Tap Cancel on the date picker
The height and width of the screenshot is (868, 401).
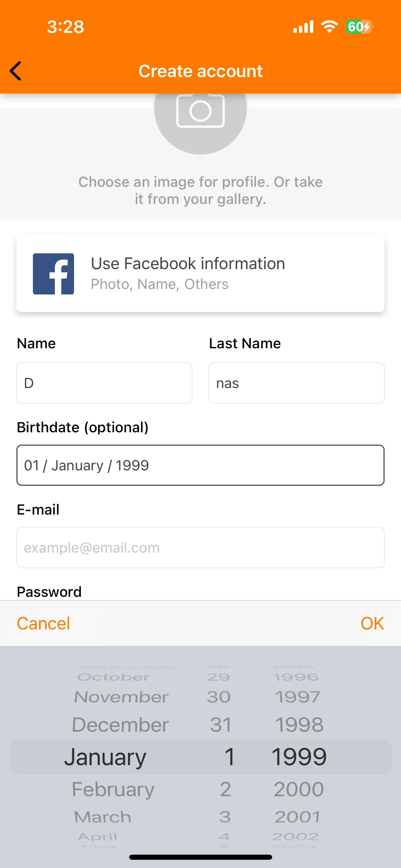pyautogui.click(x=44, y=623)
